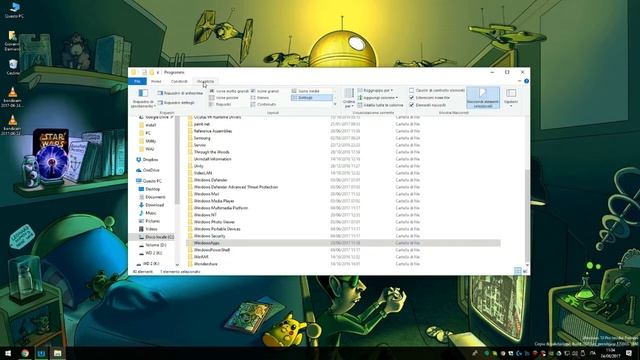The width and height of the screenshot is (640, 360).
Task: Choose Icone piccole layout
Action: click(224, 98)
